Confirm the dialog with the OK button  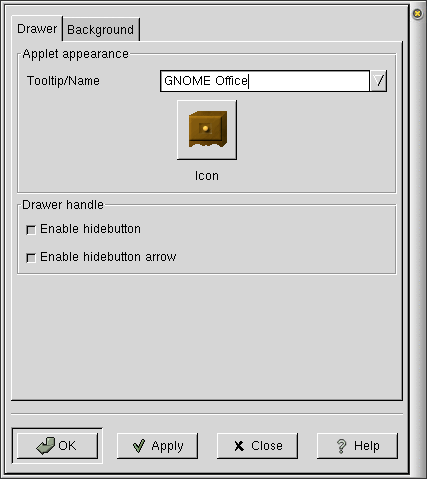57,446
